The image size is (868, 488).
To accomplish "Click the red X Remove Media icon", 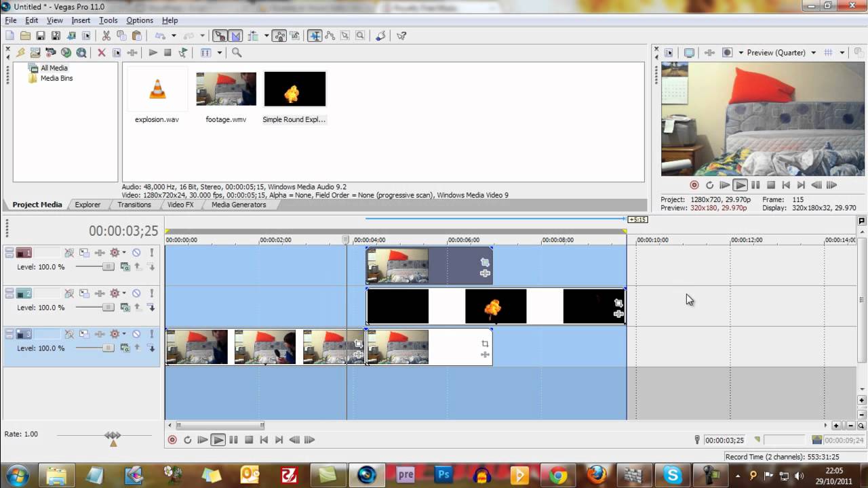I will pos(102,52).
